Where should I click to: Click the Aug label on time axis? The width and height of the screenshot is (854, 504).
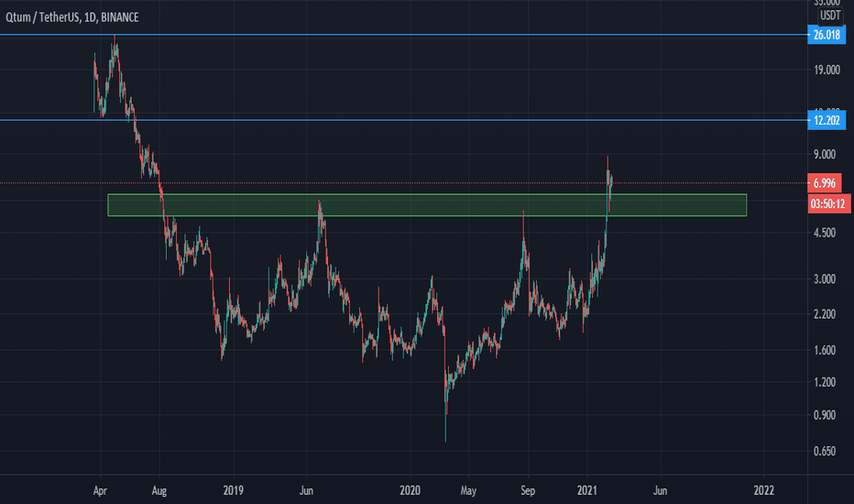coord(159,491)
